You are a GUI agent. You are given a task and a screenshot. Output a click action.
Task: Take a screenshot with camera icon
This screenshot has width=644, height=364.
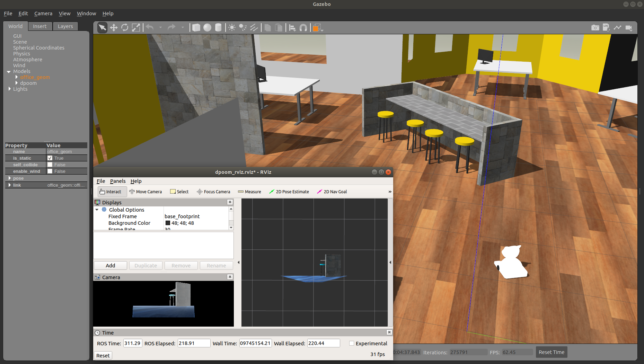595,28
